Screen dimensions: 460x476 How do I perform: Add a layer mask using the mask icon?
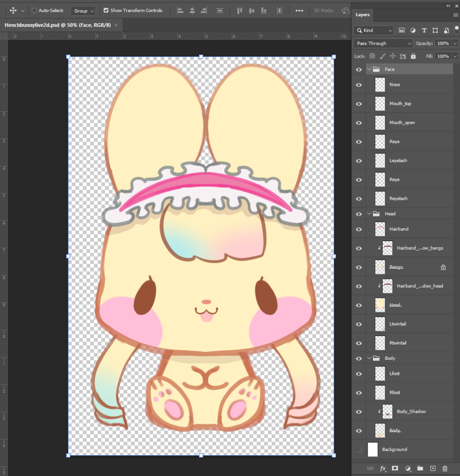coord(395,468)
